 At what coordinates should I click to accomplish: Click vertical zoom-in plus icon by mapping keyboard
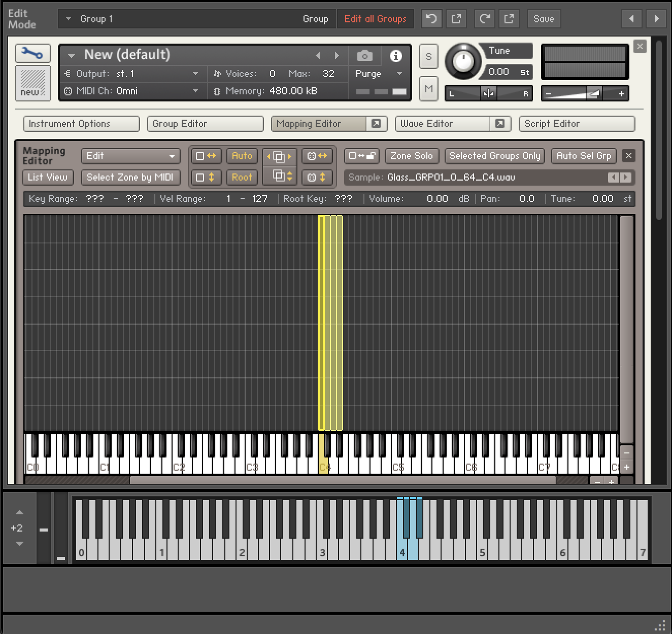[x=627, y=467]
